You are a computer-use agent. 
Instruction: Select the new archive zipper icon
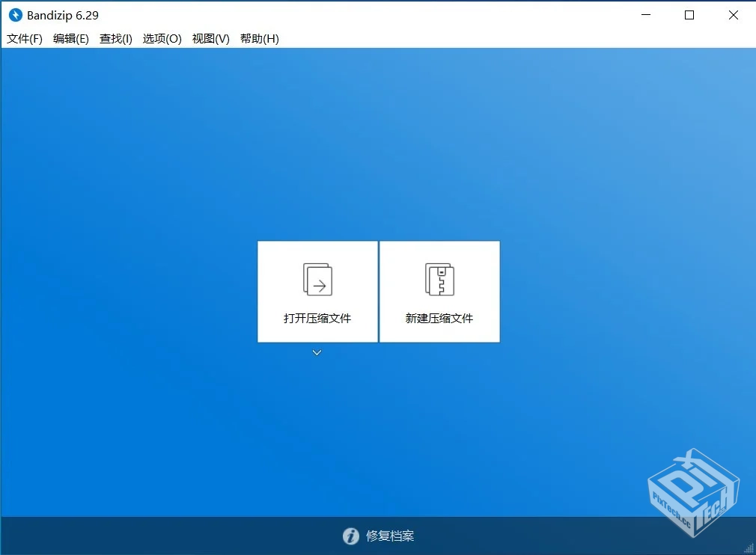tap(439, 279)
